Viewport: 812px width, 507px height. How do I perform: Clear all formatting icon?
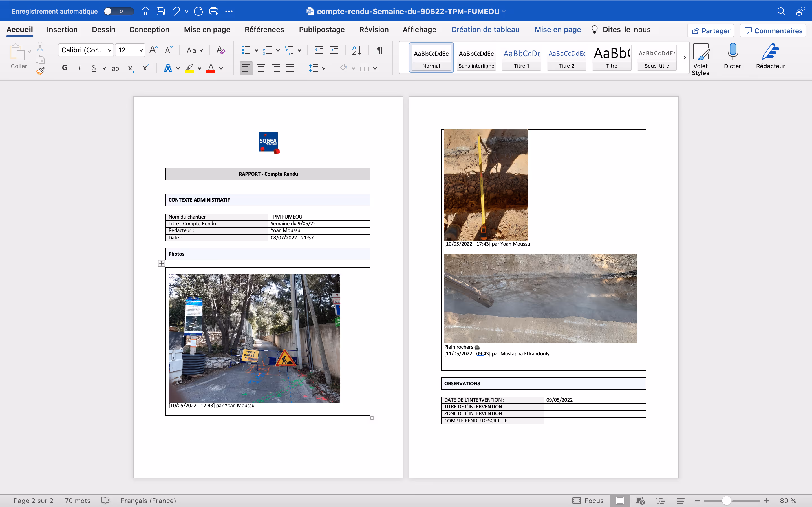220,50
